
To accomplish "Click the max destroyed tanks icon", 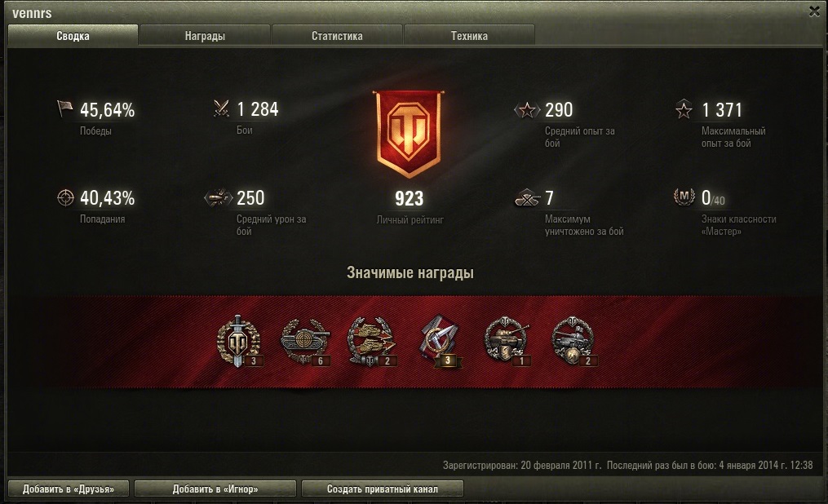I will tap(527, 198).
